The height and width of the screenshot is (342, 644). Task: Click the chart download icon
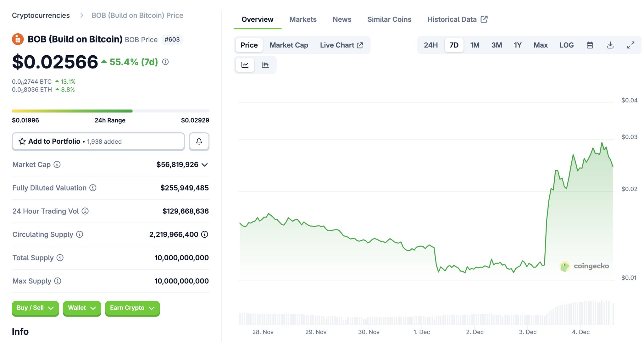610,45
